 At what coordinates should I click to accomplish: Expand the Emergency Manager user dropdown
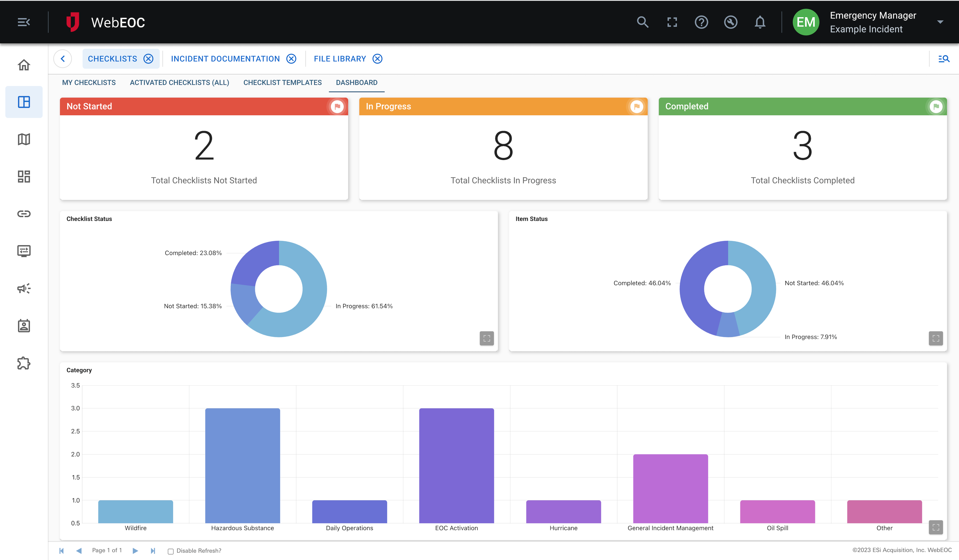coord(940,22)
